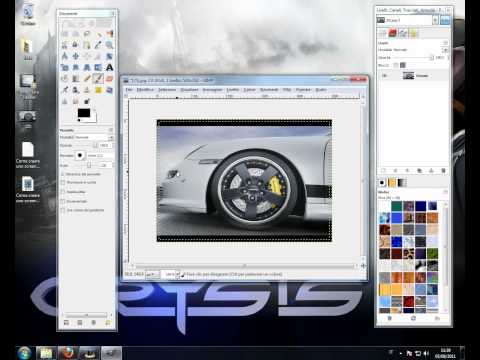Select the Scale tool
The width and height of the screenshot is (480, 360).
[64, 67]
